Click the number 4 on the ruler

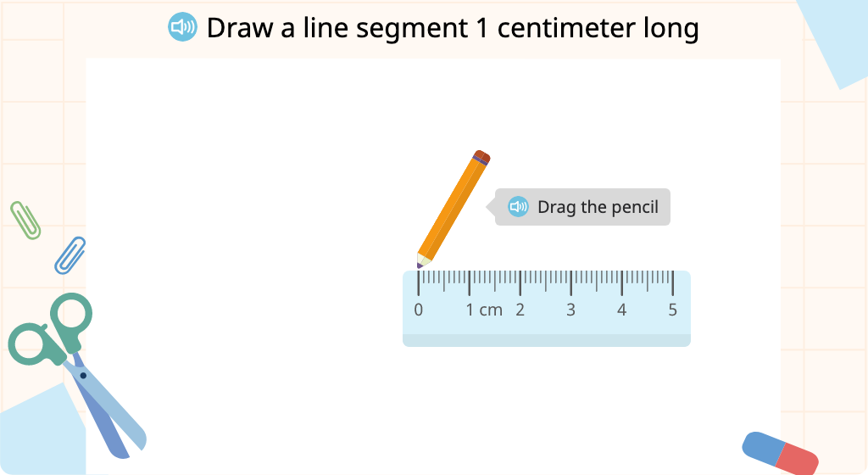[621, 310]
